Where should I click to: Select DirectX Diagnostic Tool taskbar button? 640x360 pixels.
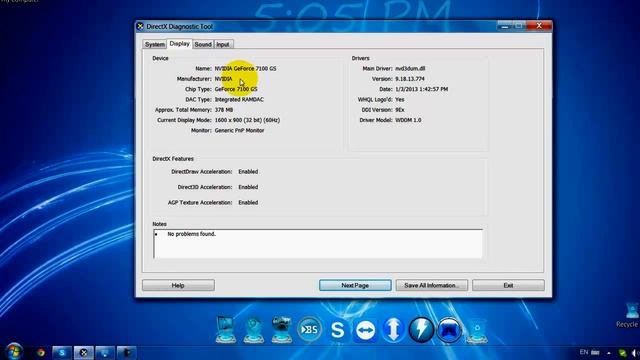84,353
